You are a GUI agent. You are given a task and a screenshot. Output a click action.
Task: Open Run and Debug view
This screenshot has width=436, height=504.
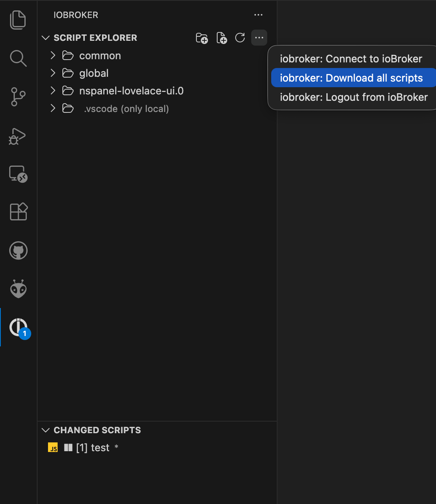point(18,136)
